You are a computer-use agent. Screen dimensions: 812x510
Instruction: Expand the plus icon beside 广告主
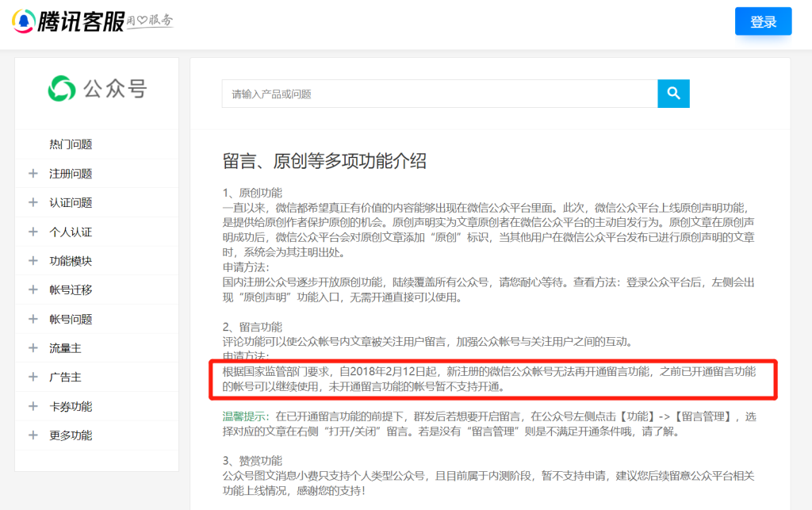click(x=33, y=377)
